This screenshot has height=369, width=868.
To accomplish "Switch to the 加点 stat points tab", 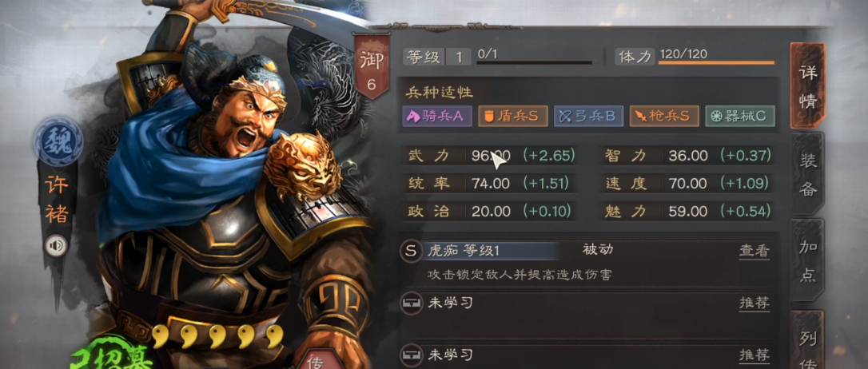I will (808, 261).
